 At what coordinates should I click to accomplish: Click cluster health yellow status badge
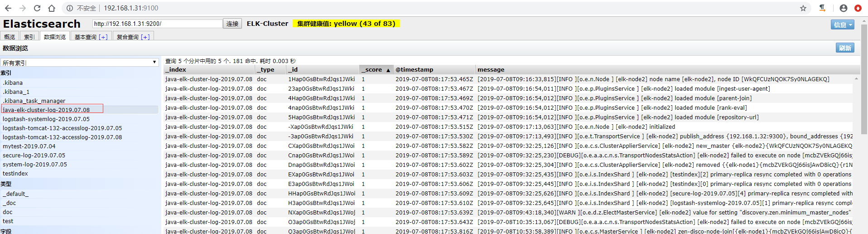click(347, 24)
